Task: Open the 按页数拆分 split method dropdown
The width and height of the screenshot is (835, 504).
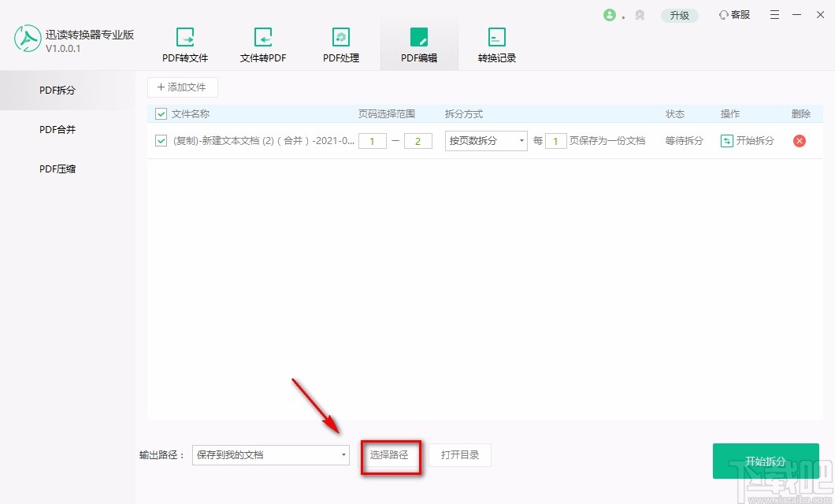Action: tap(484, 141)
